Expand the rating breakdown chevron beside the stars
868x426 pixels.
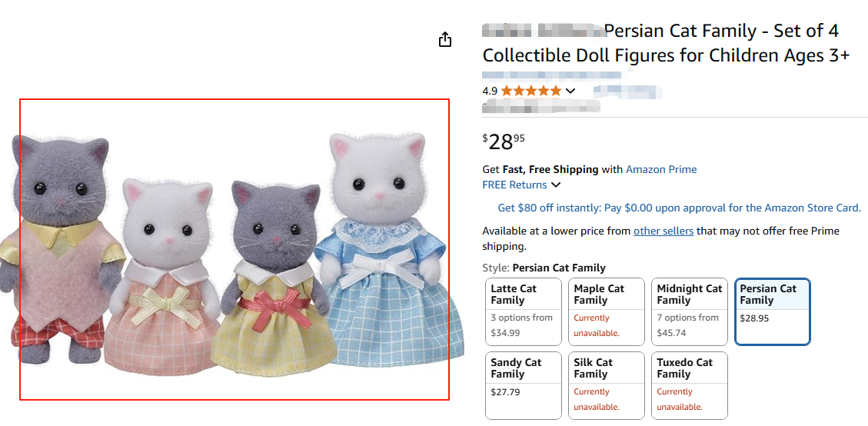tap(570, 91)
